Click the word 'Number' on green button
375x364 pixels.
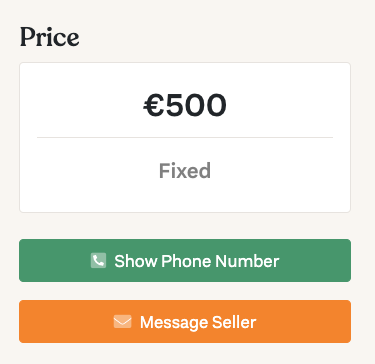(x=247, y=261)
